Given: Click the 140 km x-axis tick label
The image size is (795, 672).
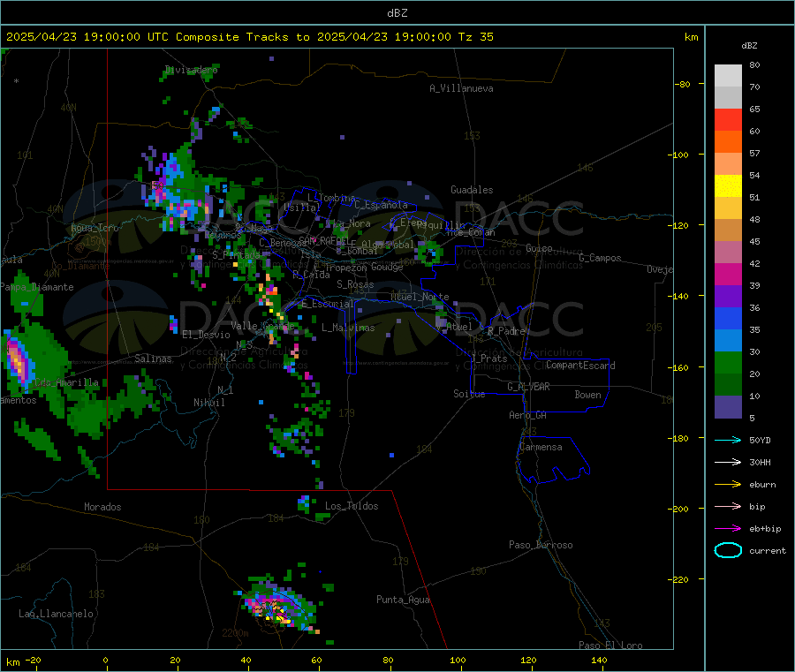Looking at the screenshot, I should [x=599, y=660].
